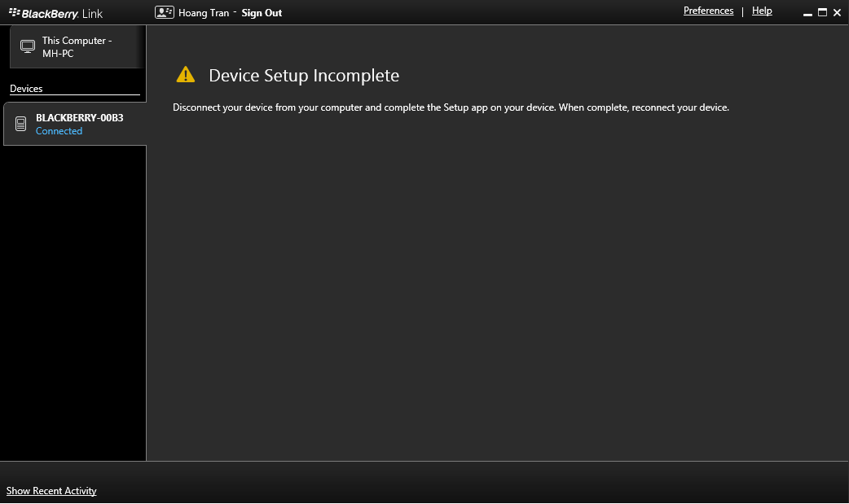Sign out of the Hoang Tran account
Image resolution: width=849 pixels, height=504 pixels.
coord(262,13)
